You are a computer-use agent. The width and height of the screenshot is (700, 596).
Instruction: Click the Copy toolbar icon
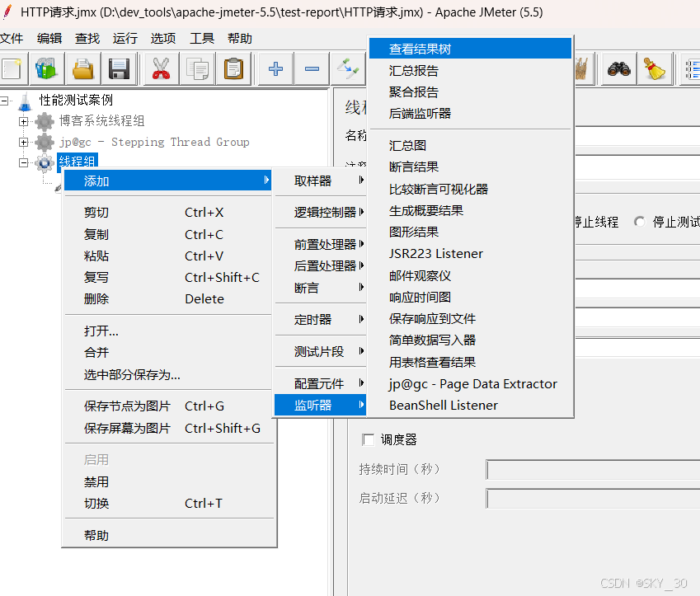(198, 68)
